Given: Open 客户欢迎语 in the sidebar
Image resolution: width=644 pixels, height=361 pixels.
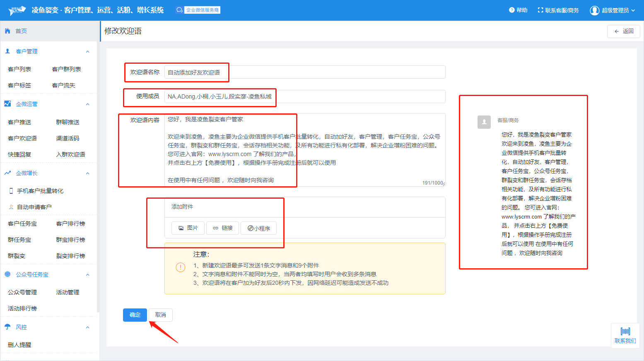Looking at the screenshot, I should click(22, 138).
